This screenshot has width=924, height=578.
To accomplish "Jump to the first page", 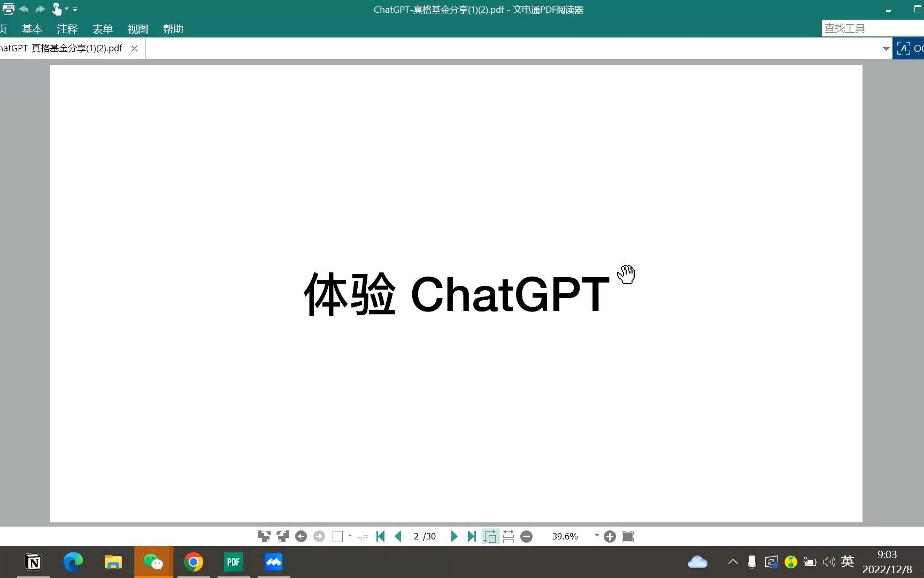I will [x=381, y=536].
